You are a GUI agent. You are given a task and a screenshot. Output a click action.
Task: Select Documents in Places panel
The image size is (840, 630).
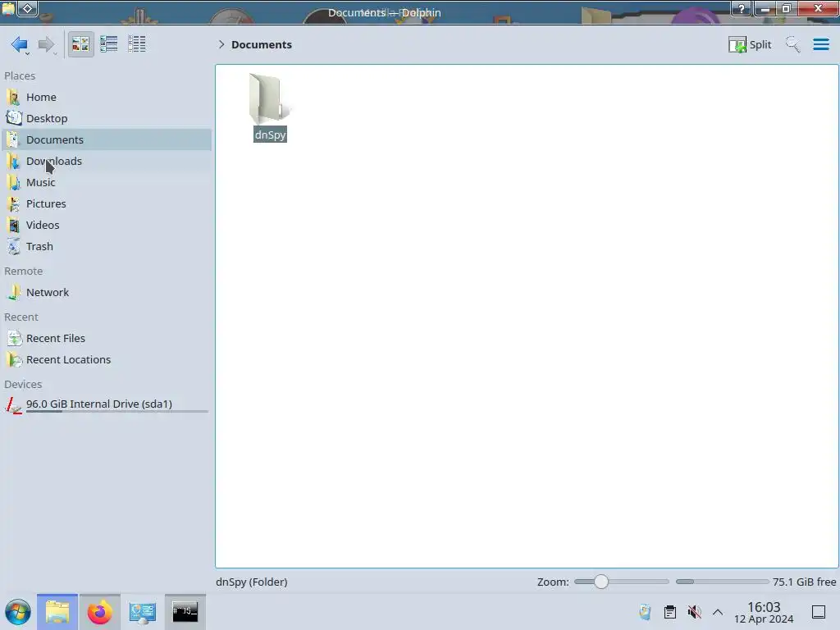(107, 139)
